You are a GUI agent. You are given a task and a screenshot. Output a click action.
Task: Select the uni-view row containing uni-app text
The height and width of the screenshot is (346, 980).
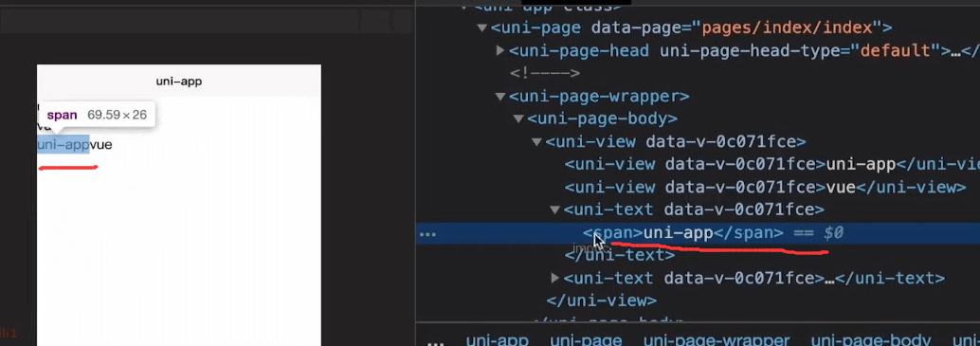pyautogui.click(x=771, y=164)
